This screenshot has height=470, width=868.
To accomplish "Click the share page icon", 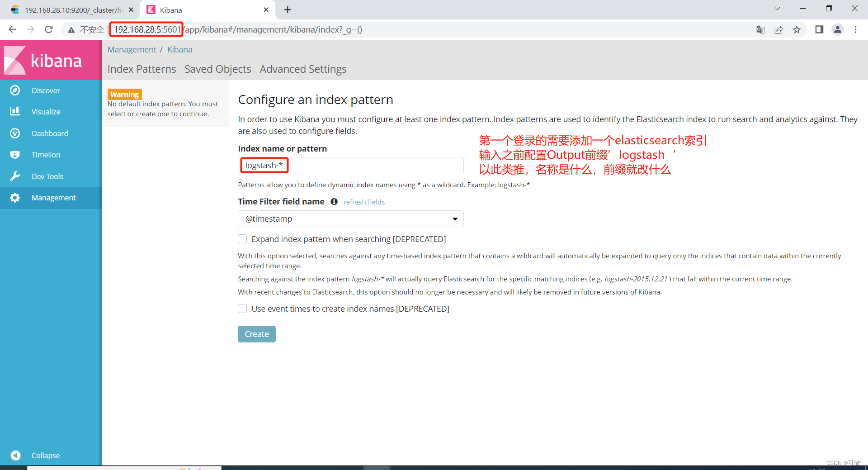I will coord(778,30).
